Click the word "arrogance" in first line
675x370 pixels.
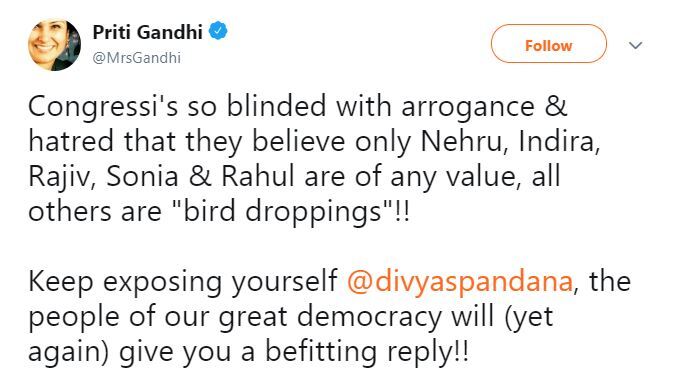[x=468, y=107]
